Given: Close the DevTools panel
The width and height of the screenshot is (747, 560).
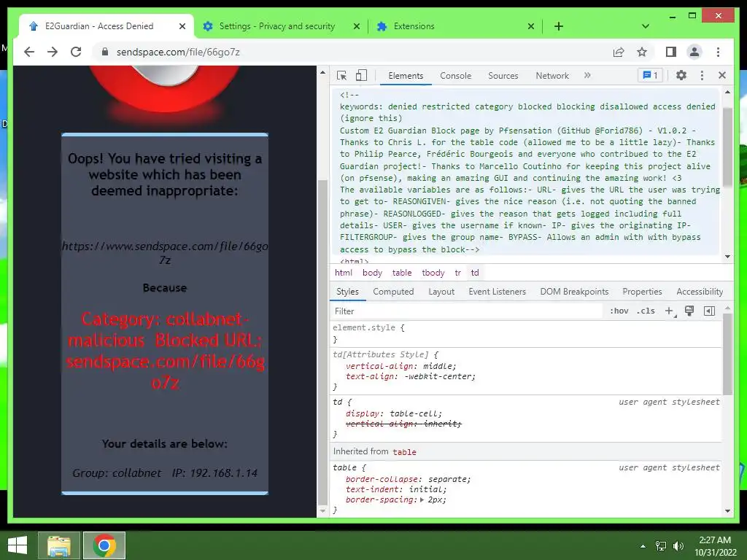Looking at the screenshot, I should pyautogui.click(x=722, y=75).
